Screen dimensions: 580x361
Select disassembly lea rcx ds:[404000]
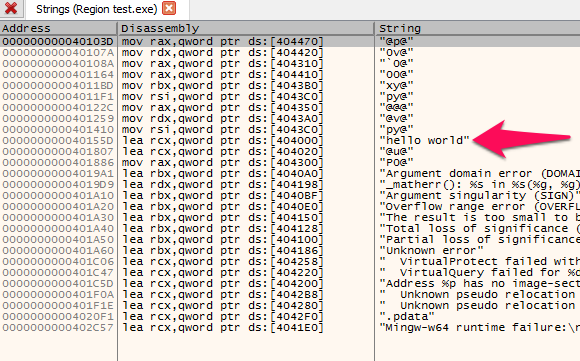pos(223,141)
